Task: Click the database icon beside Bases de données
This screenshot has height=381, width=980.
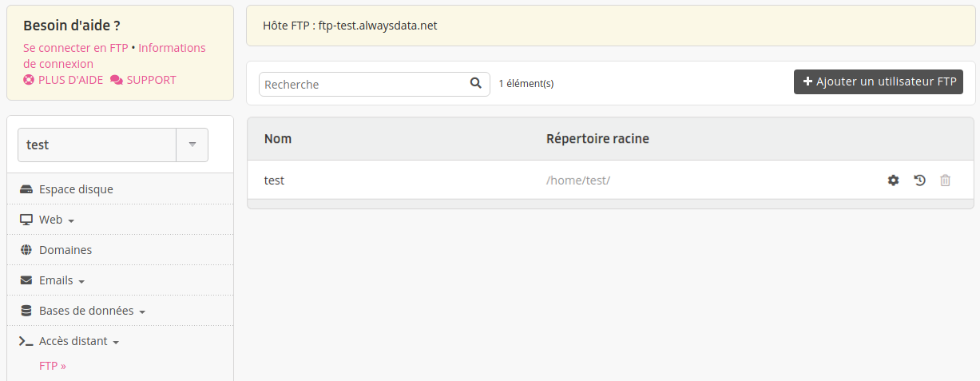Action: (x=26, y=311)
